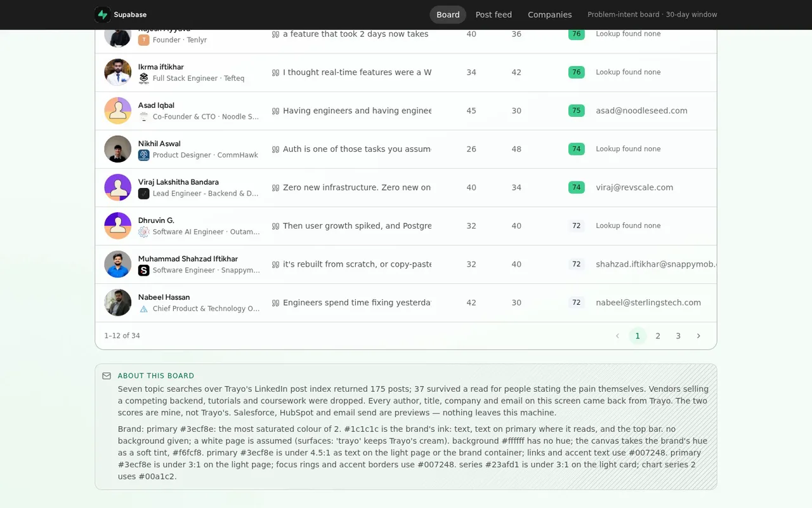Viewport: 812px width, 508px height.
Task: Click the Supabase lightning bolt logo
Action: (102, 15)
